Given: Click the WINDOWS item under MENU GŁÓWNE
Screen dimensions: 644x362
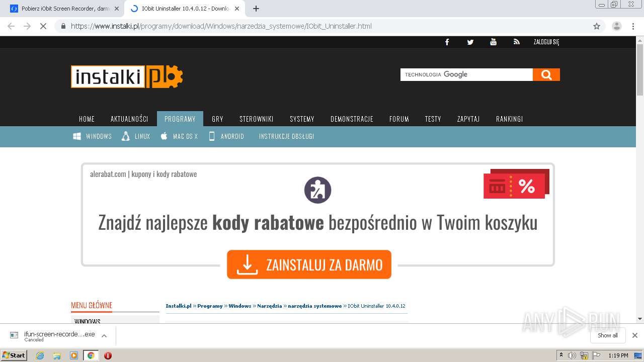Looking at the screenshot, I should 88,321.
